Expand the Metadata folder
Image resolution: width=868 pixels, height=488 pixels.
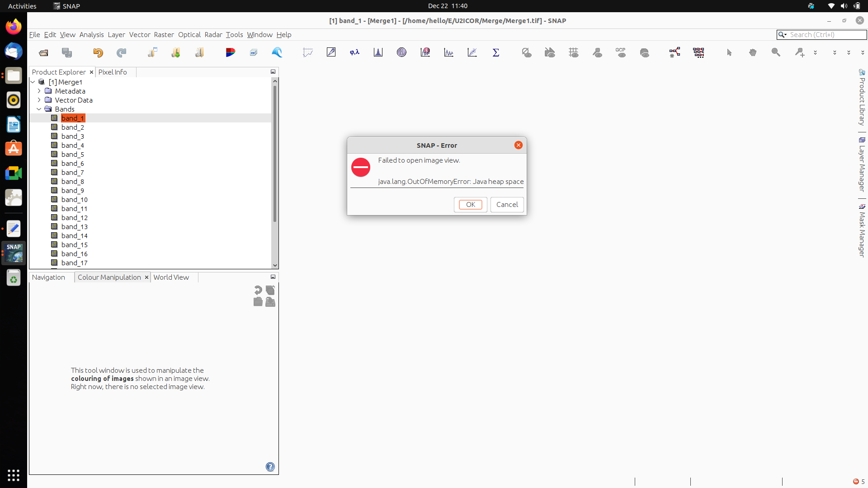[39, 91]
